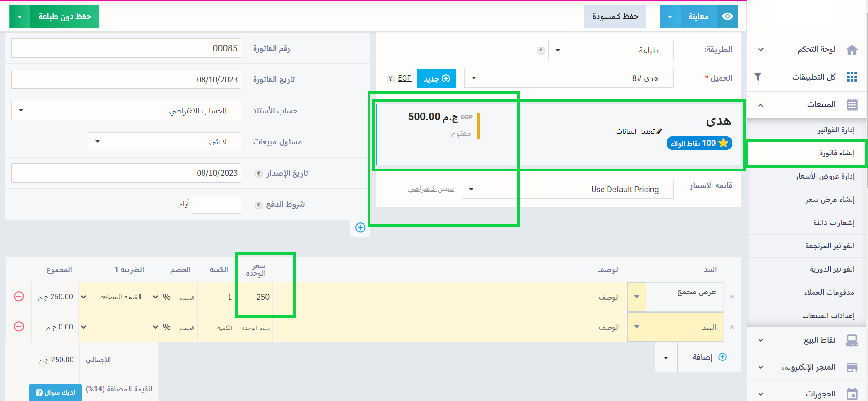This screenshot has height=401, width=868.
Task: Click the pencil icon for تعديل البيانات
Action: point(660,131)
